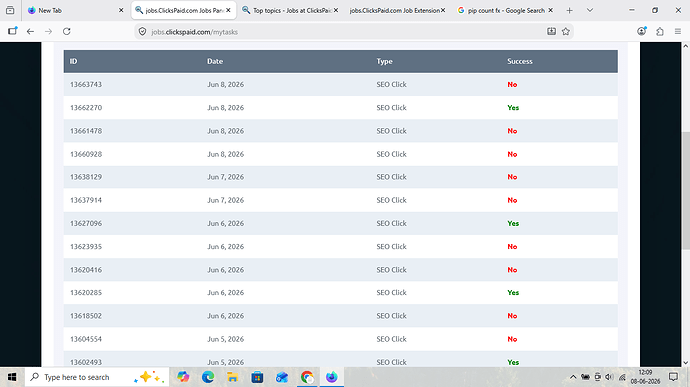Select task ID 13663743

point(86,85)
